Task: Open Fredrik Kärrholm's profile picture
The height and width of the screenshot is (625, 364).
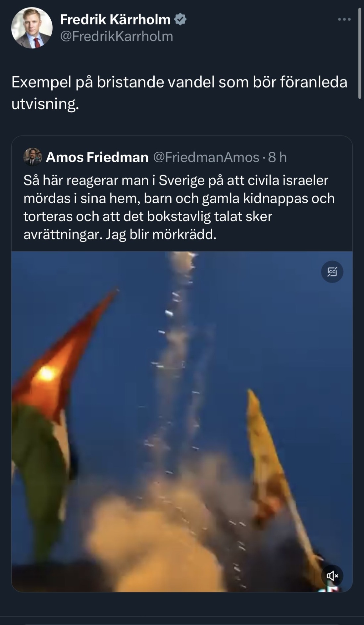Action: [32, 28]
